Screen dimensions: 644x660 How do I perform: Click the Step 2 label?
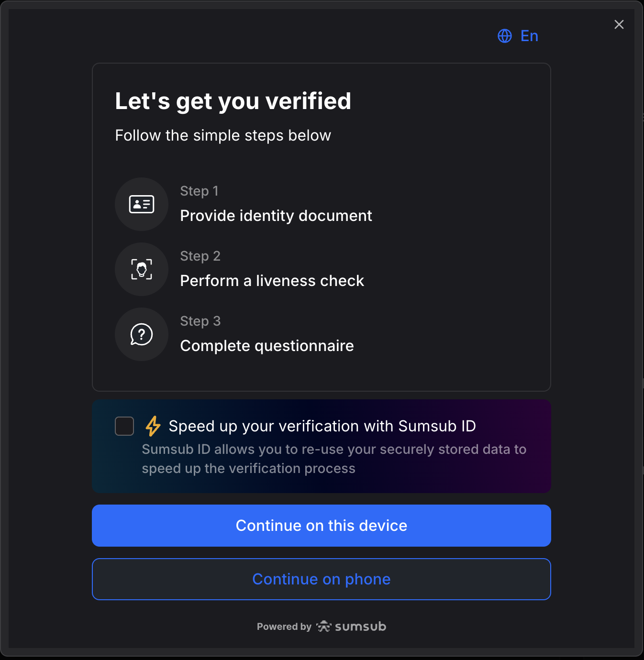(x=200, y=256)
